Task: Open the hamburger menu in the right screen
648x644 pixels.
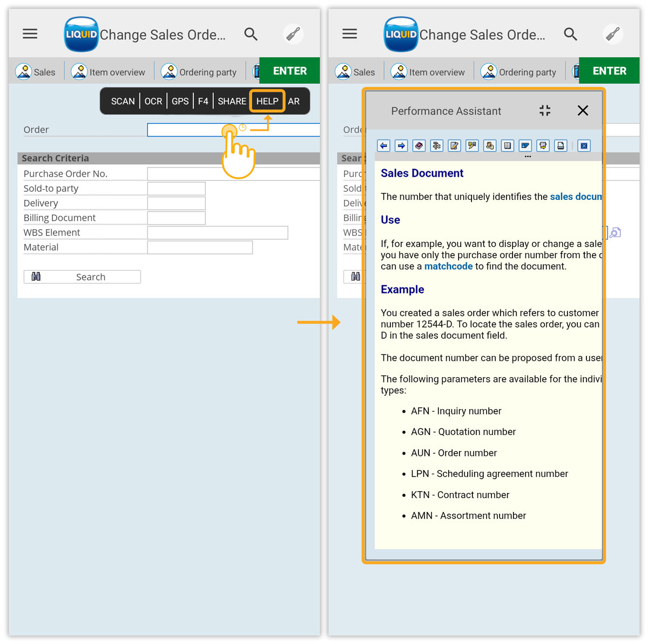Action: click(x=350, y=34)
